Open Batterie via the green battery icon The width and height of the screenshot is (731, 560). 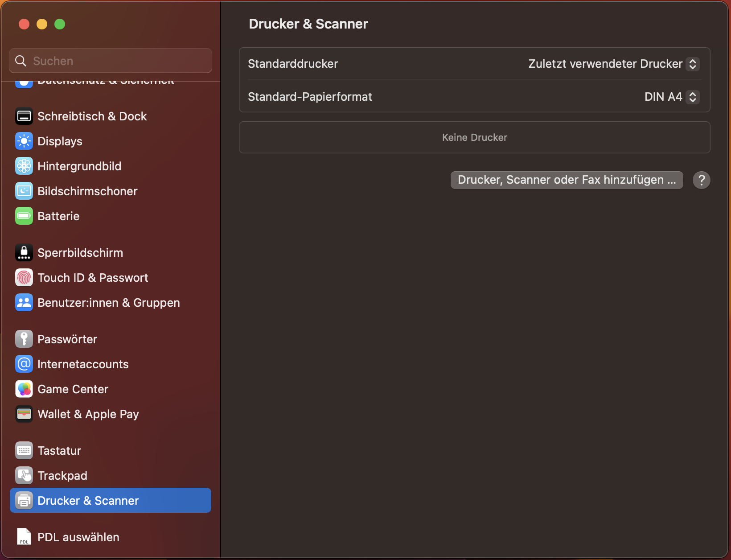[24, 216]
